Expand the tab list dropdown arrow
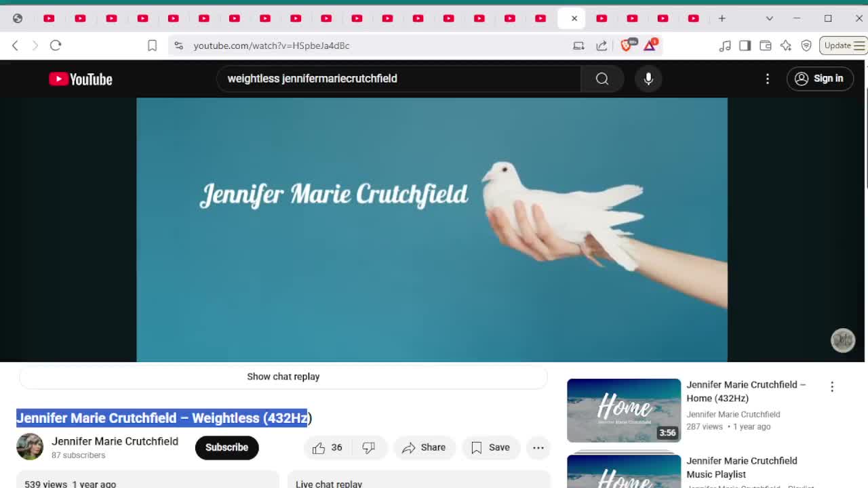Viewport: 868px width, 488px height. (x=769, y=18)
